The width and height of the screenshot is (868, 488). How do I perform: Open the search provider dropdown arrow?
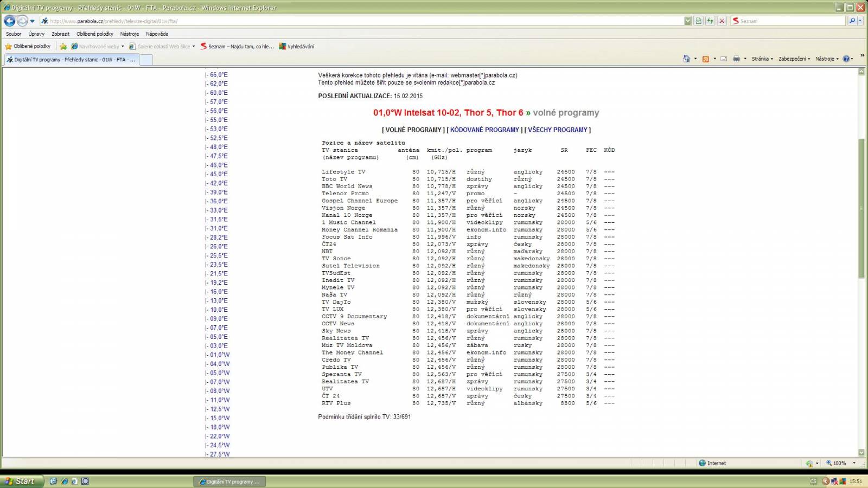860,21
